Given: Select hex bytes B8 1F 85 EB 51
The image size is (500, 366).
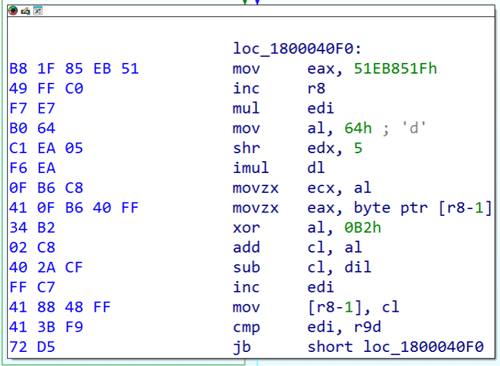Looking at the screenshot, I should (x=74, y=69).
